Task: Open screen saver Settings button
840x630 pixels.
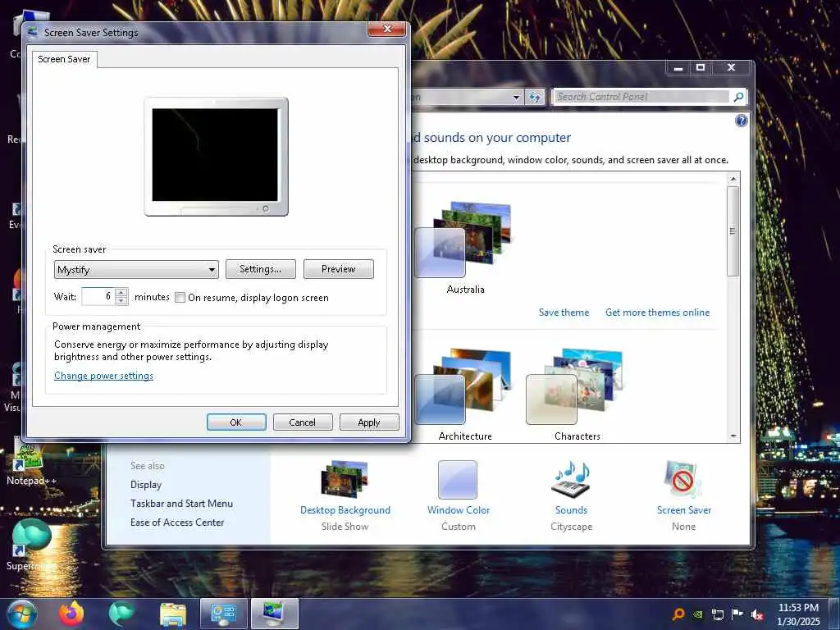Action: (260, 269)
